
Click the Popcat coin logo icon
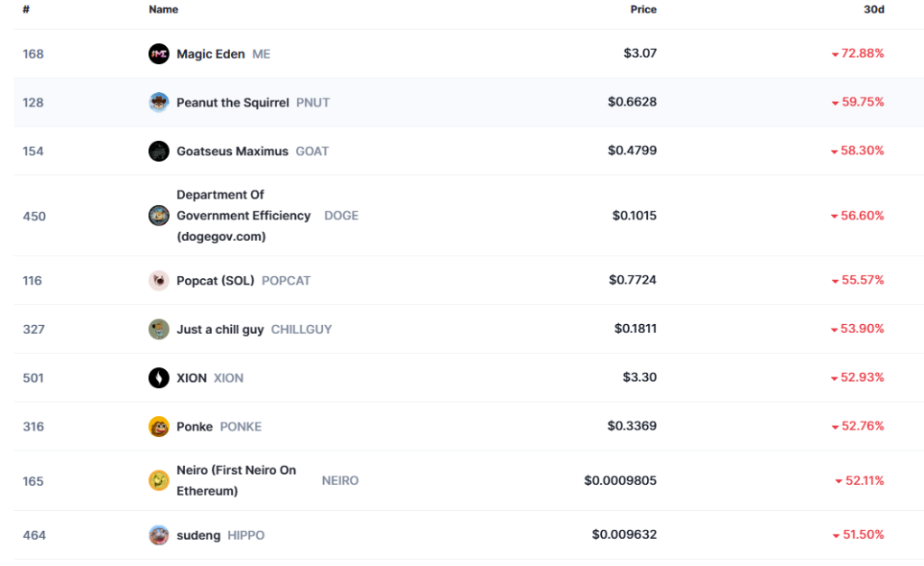pos(159,281)
